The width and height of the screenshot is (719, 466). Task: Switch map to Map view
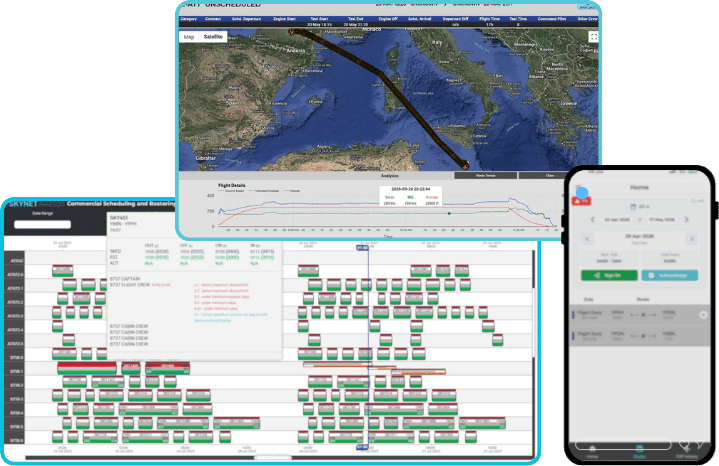[x=189, y=37]
